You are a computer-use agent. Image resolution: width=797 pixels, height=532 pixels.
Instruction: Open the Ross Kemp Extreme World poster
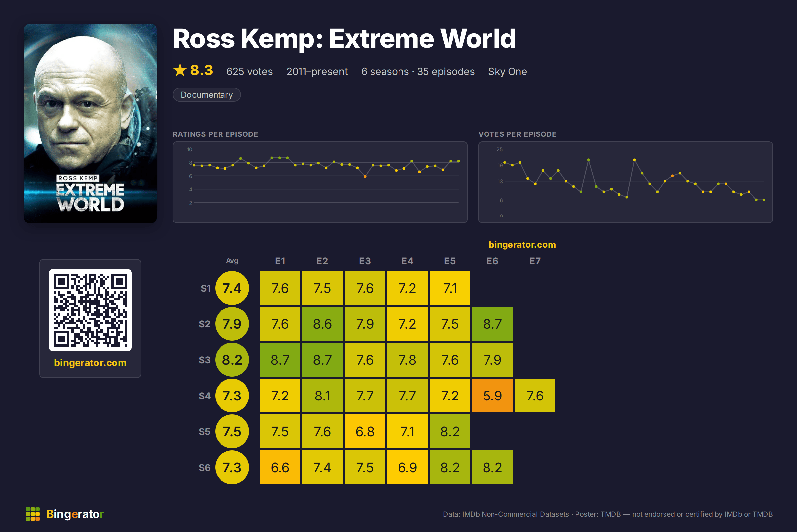point(90,124)
